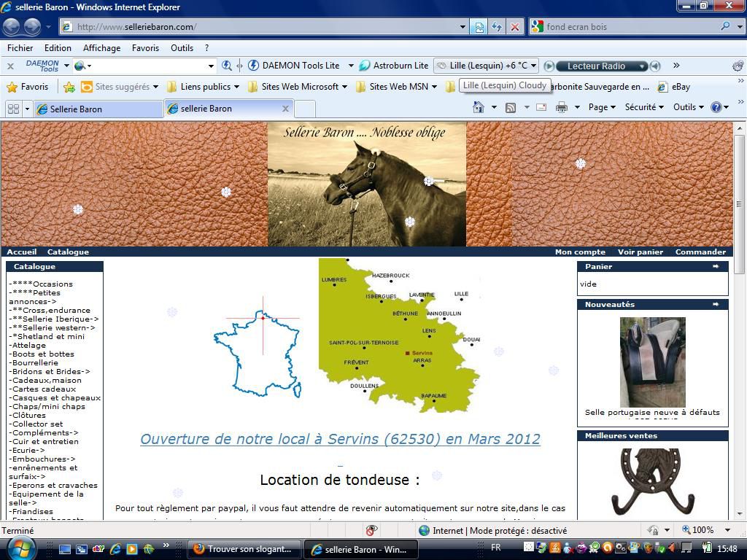Click the Voir panier link
Image resolution: width=747 pixels, height=560 pixels.
640,252
